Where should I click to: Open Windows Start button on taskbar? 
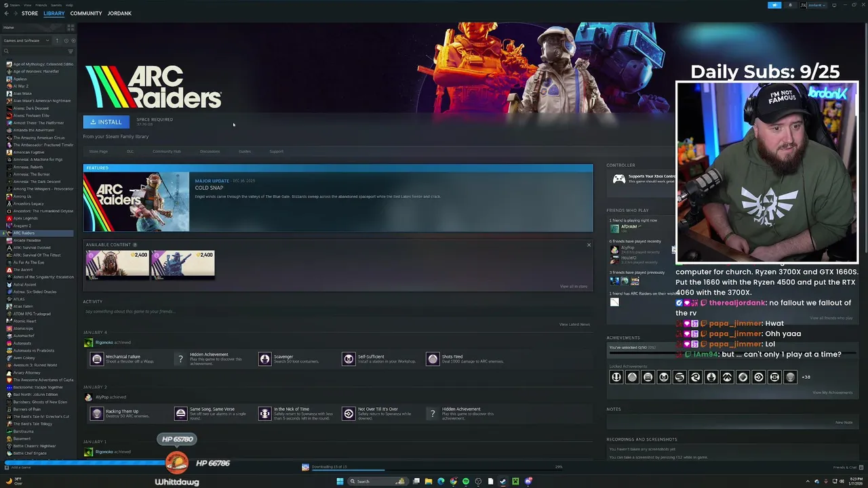340,481
